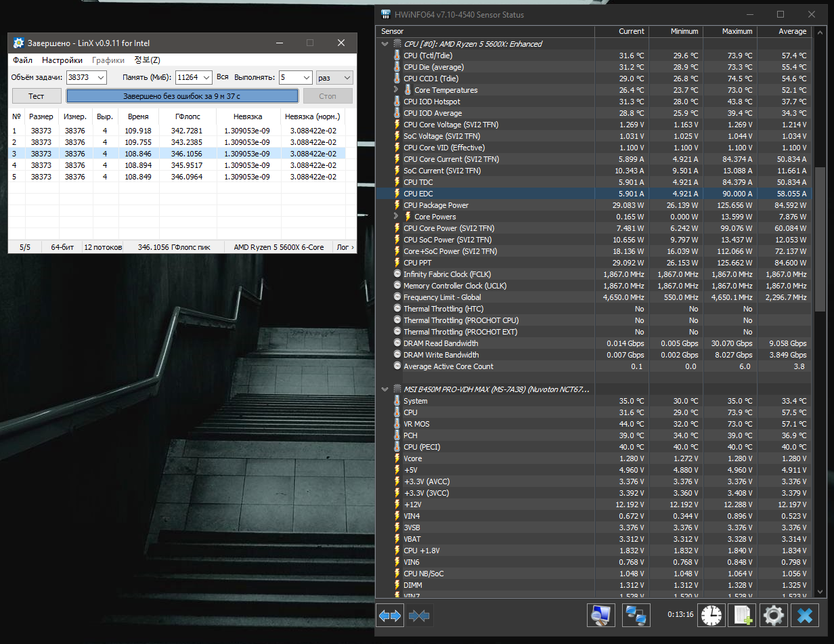Click the 'Вся' memory link

point(223,77)
